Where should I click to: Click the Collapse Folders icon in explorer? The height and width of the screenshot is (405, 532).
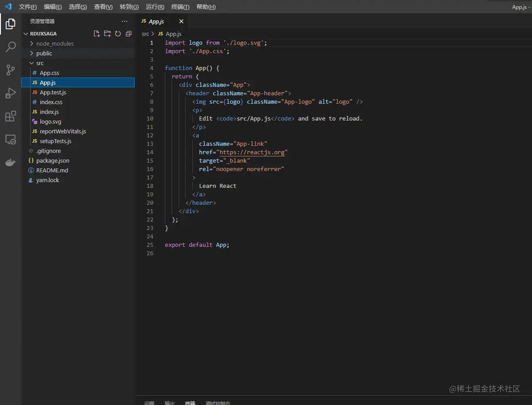(129, 34)
